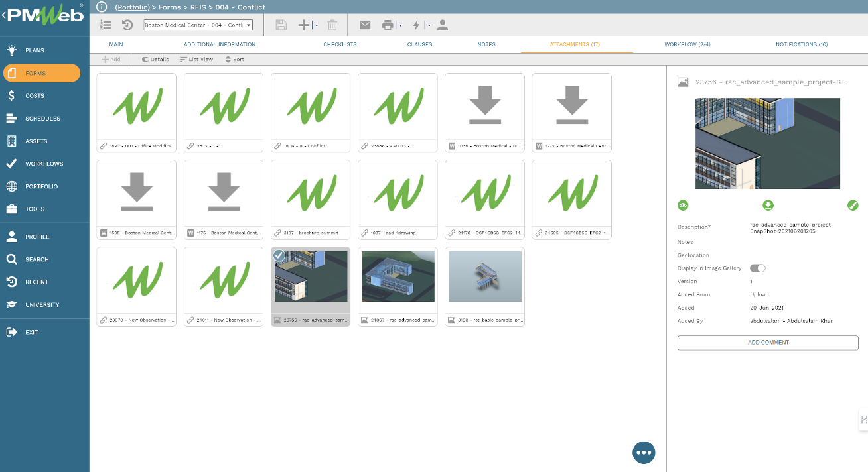Expand the print options dropdown arrow
Image resolution: width=868 pixels, height=472 pixels.
[x=400, y=25]
